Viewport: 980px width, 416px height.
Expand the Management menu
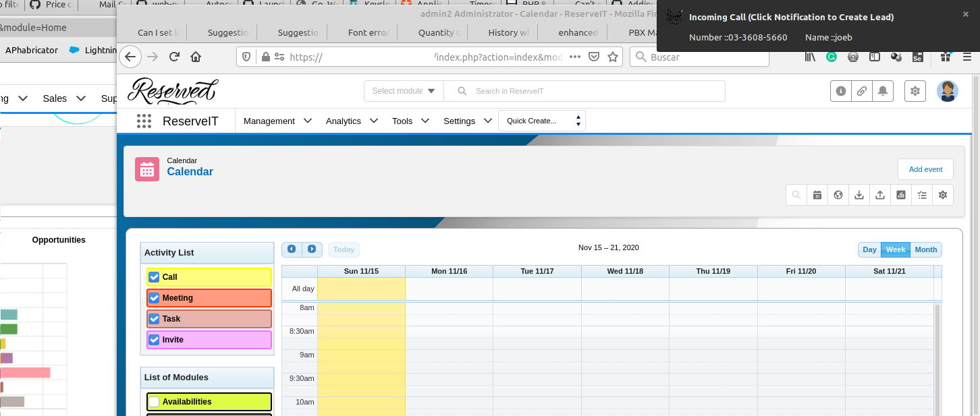[x=277, y=121]
